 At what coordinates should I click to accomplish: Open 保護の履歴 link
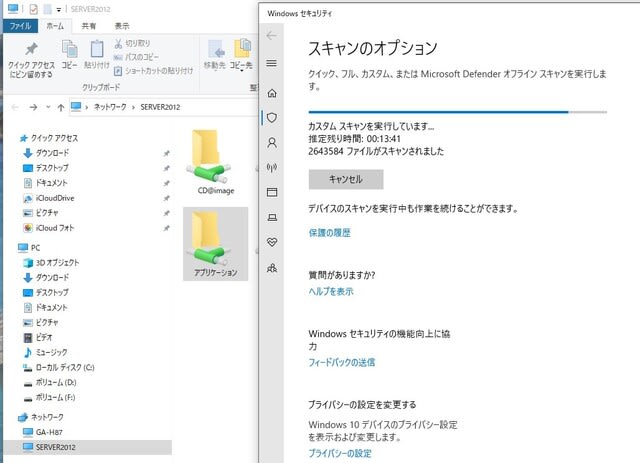[x=329, y=233]
